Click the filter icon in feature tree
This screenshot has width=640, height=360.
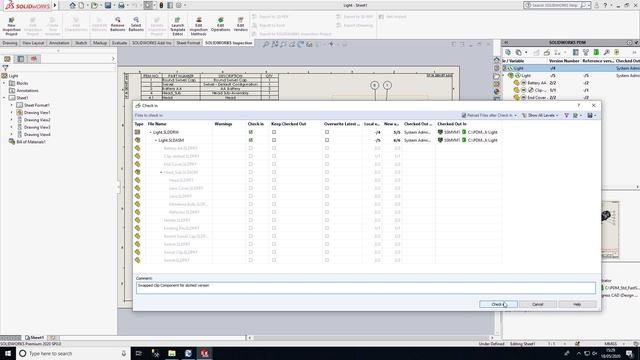[x=5, y=68]
